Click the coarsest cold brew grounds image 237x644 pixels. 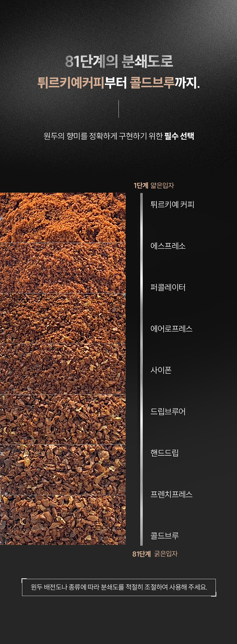coord(63,520)
